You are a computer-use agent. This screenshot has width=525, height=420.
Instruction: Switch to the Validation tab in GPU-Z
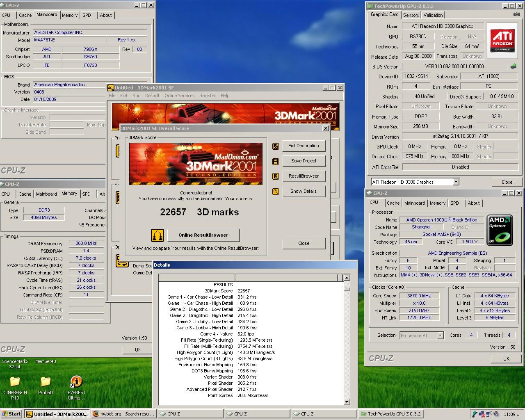click(x=433, y=15)
